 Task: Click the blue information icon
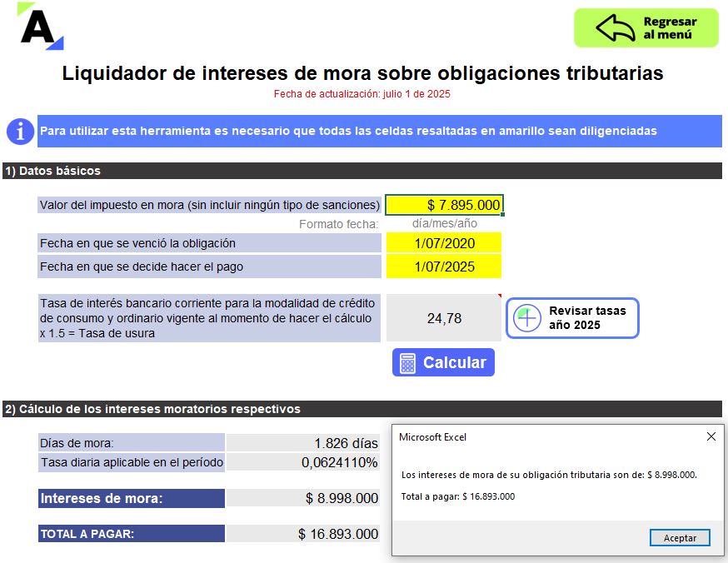[20, 132]
